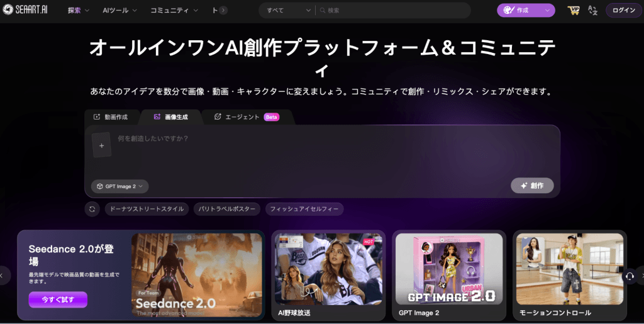Switch to the 画像生成 tab
The width and height of the screenshot is (644, 324).
click(x=171, y=117)
